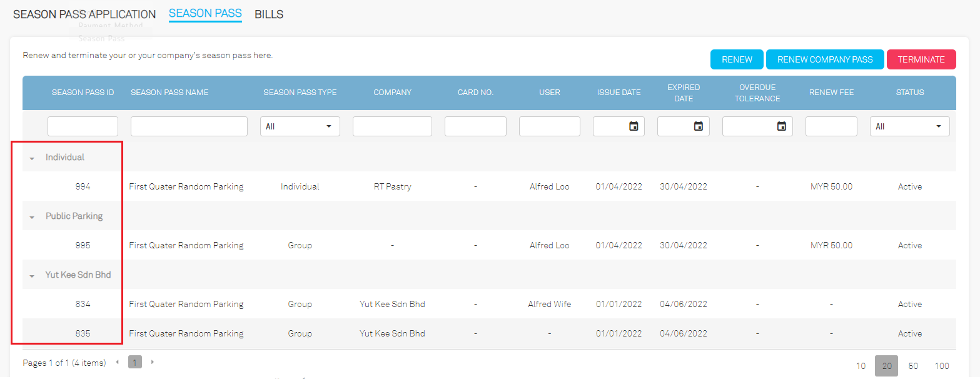Click the red Terminate button
The image size is (980, 379).
coord(921,59)
